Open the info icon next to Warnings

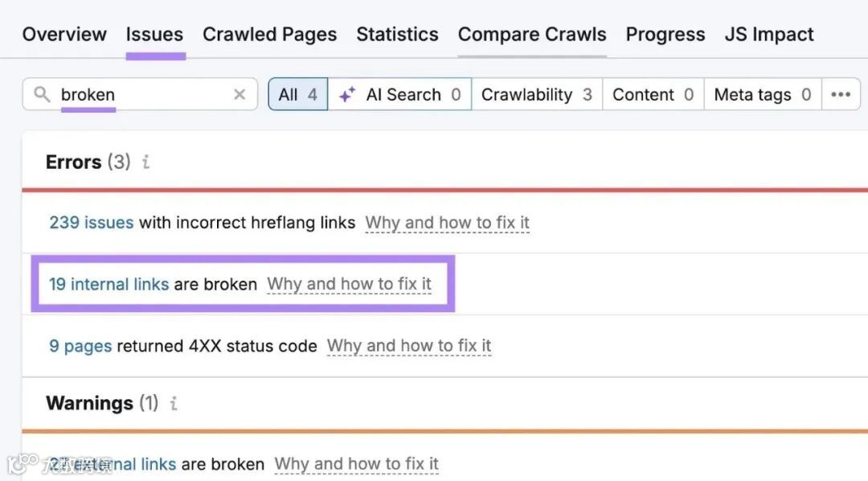pos(174,403)
